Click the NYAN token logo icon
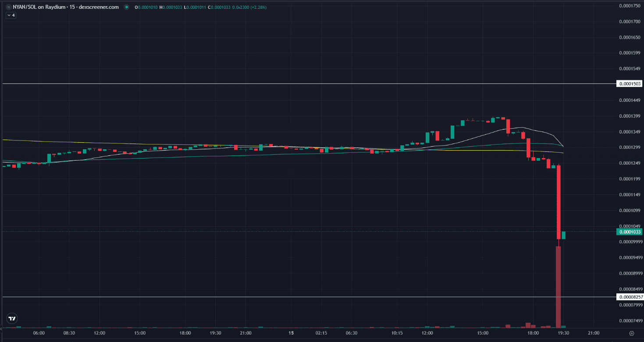 (8, 7)
